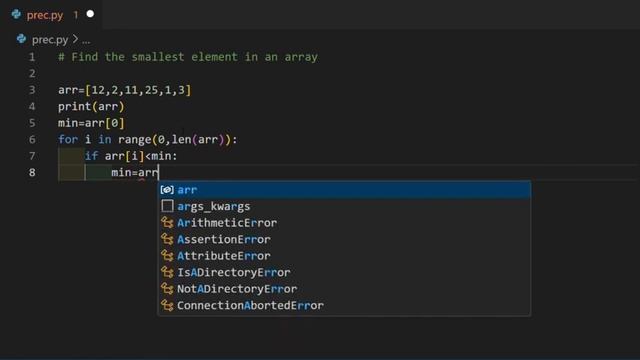
Task: Click the unsaved changes dot on prec.py tab
Action: (90, 14)
